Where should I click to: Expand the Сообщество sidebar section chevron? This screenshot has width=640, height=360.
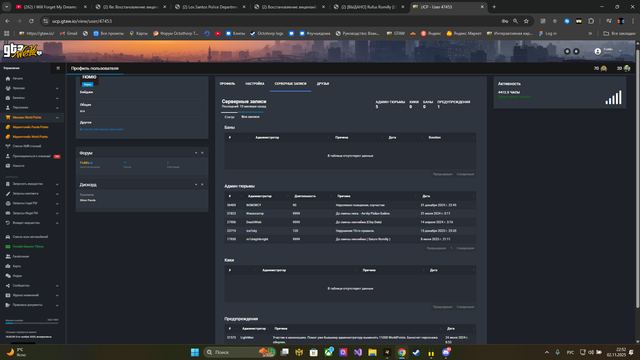[x=57, y=286]
